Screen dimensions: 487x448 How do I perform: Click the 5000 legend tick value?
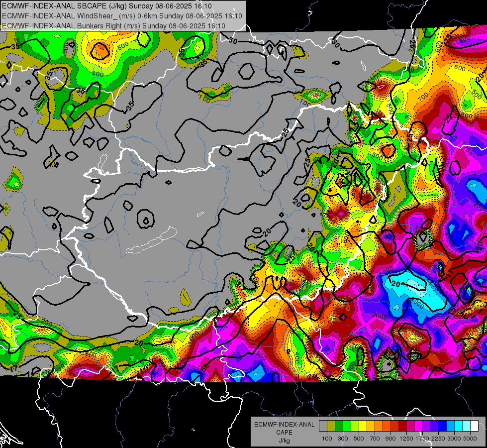click(x=470, y=439)
